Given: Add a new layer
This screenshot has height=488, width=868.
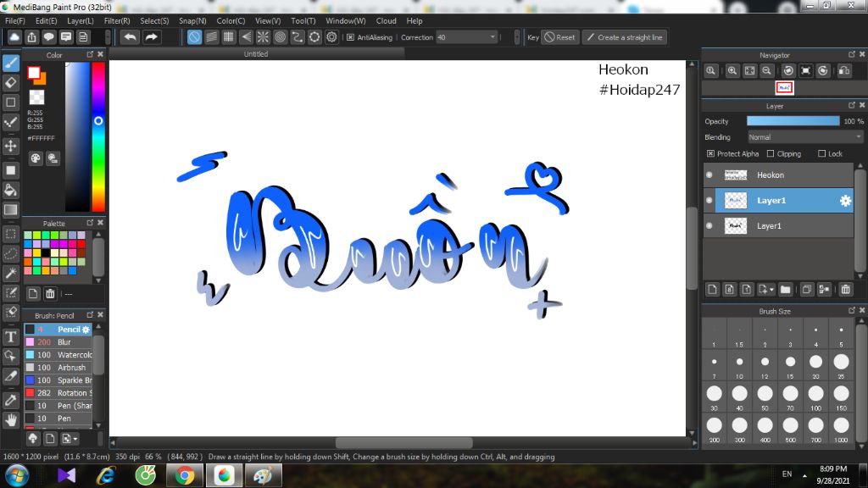Looking at the screenshot, I should (x=712, y=290).
